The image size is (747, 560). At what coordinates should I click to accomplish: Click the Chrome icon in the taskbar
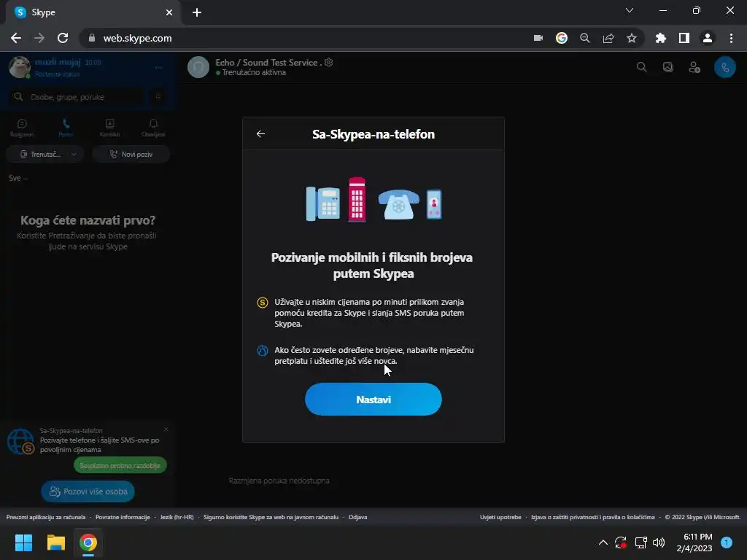pos(88,542)
